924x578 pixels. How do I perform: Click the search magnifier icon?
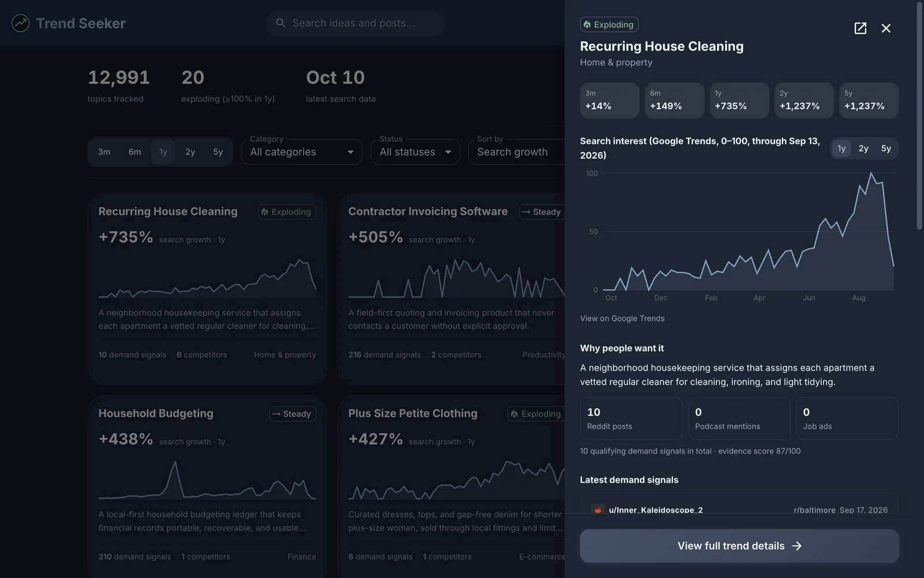tap(281, 23)
